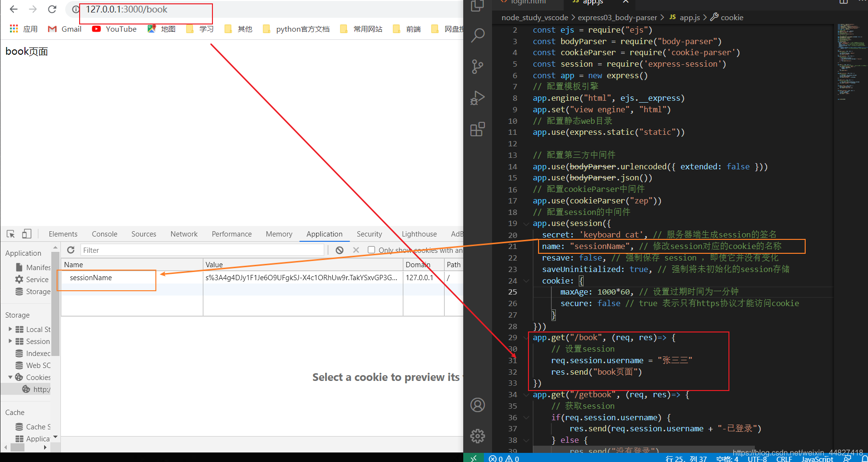
Task: Open the 其他 bookmark folder
Action: tap(238, 29)
